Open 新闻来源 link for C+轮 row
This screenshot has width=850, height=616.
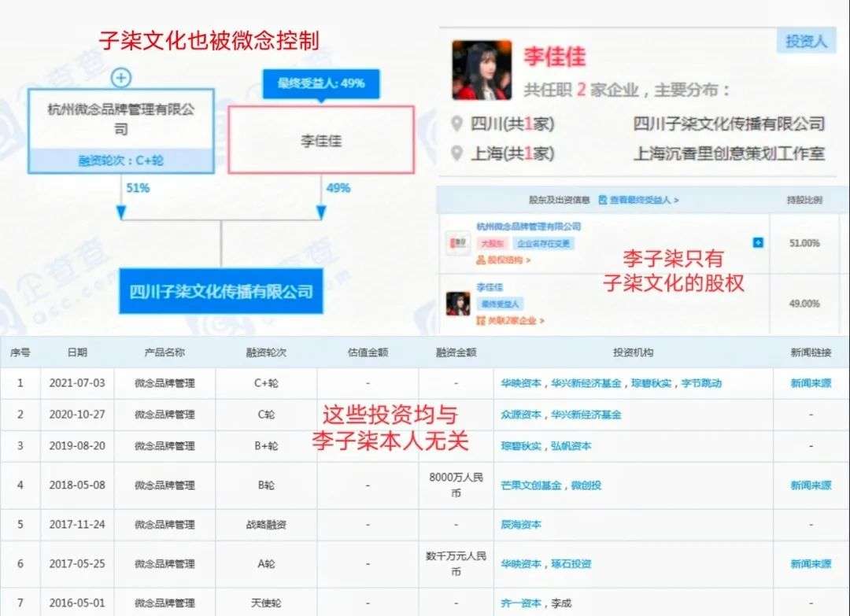tap(811, 383)
